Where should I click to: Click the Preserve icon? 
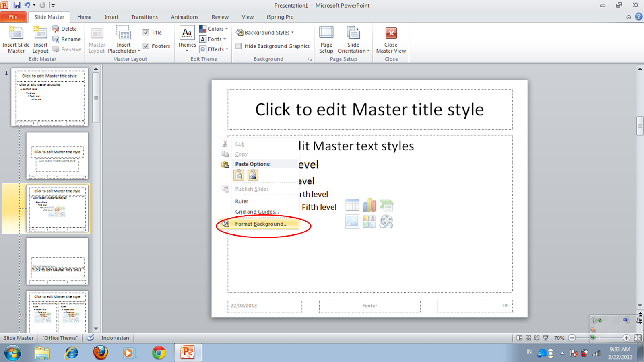(67, 49)
